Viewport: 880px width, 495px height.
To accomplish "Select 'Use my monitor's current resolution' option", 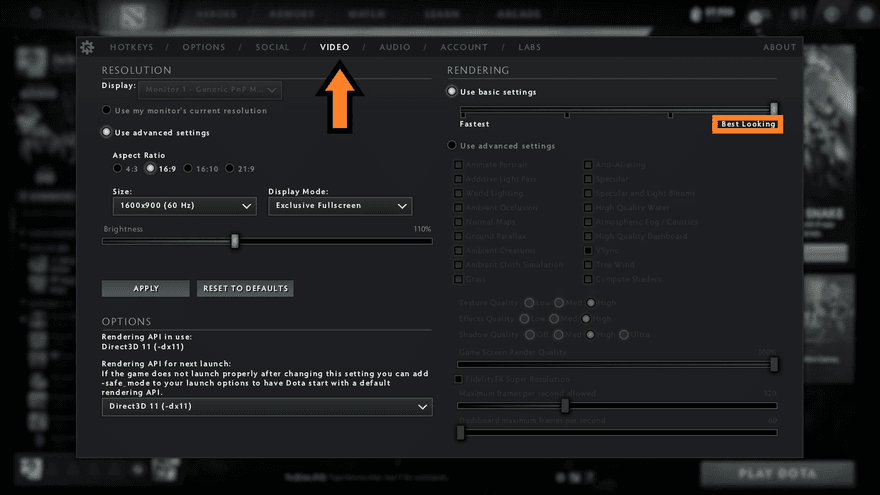I will coord(107,110).
